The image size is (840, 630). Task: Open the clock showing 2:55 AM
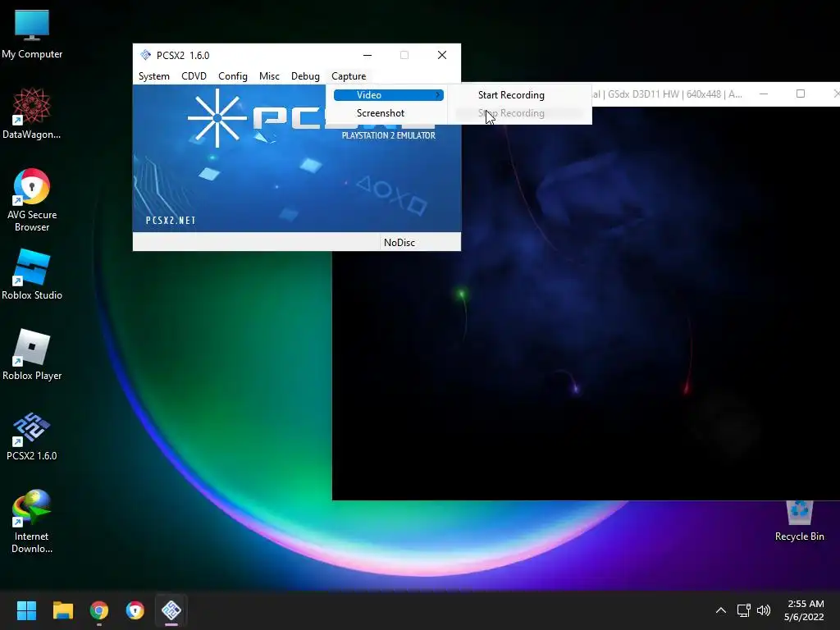804,610
